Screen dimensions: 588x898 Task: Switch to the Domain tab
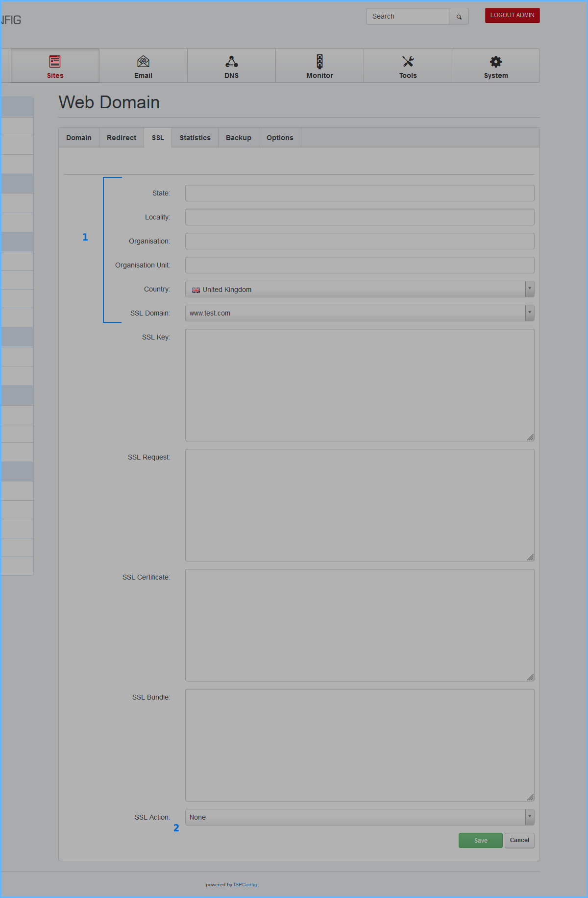(79, 138)
